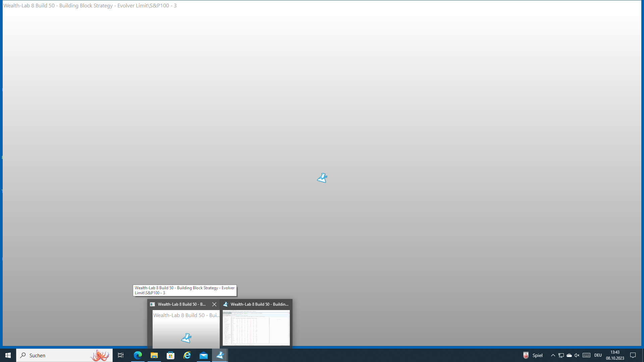Click the Wealth-Lab taskbar icon

point(220,355)
